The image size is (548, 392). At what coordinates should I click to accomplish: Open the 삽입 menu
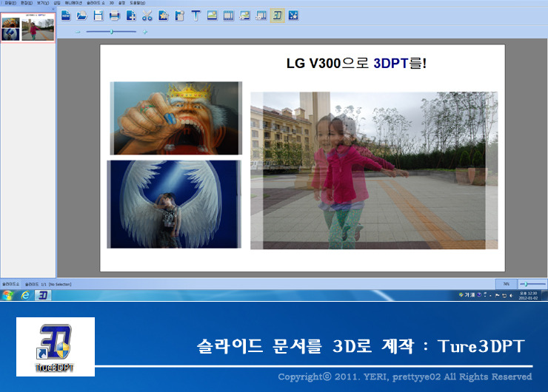[57, 3]
